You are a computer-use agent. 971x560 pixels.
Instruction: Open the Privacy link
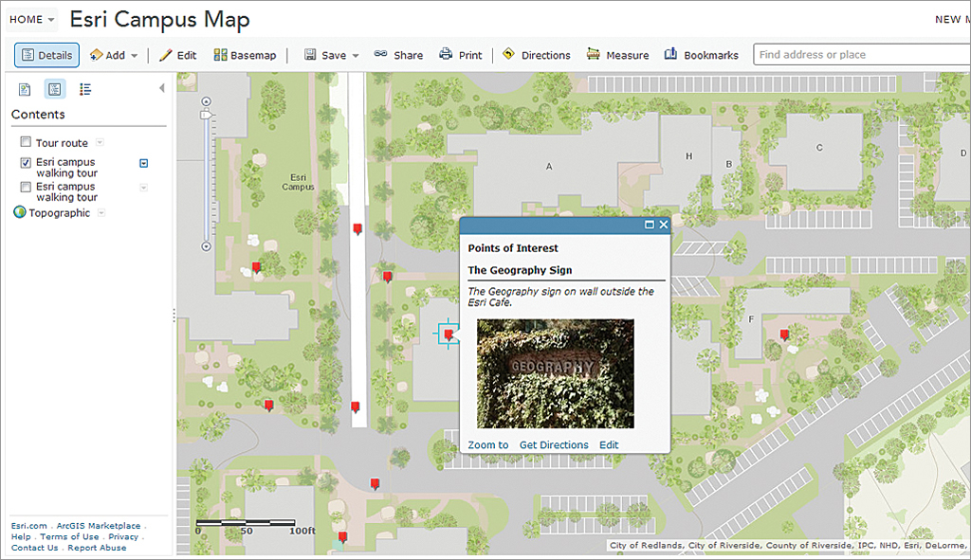tap(123, 537)
